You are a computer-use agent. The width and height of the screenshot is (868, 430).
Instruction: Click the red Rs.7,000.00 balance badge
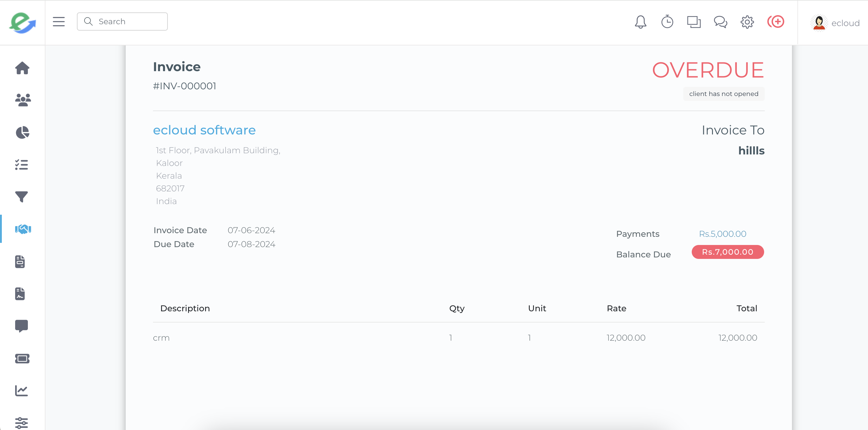click(727, 252)
